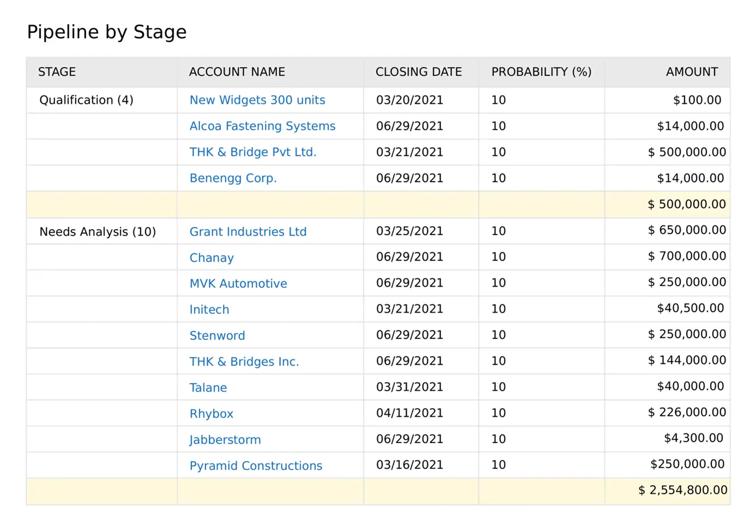Select the PROBABILITY (%) column header
This screenshot has width=756, height=532.
541,72
